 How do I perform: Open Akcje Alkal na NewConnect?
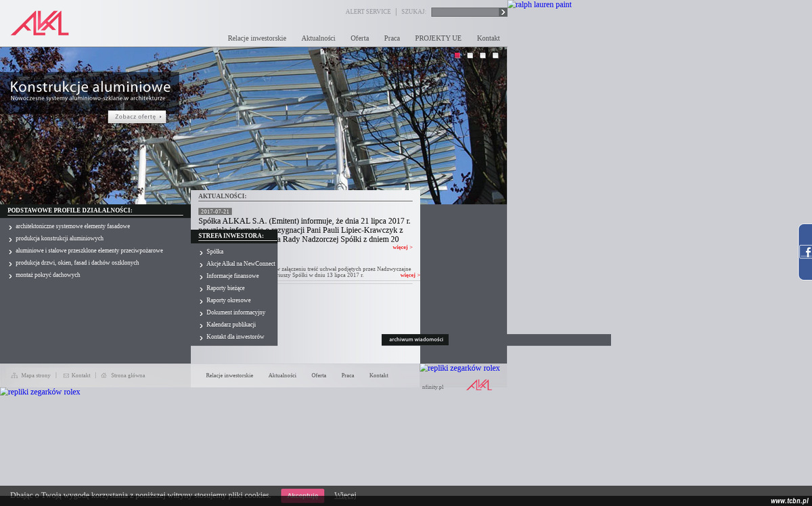coord(241,264)
